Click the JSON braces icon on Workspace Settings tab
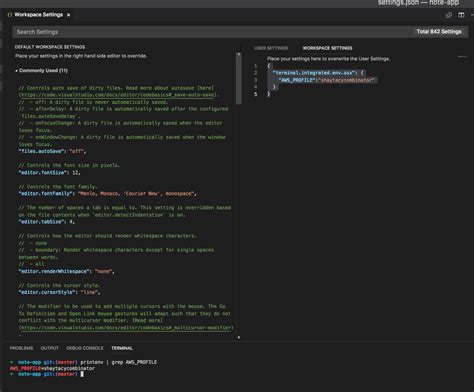 point(10,15)
